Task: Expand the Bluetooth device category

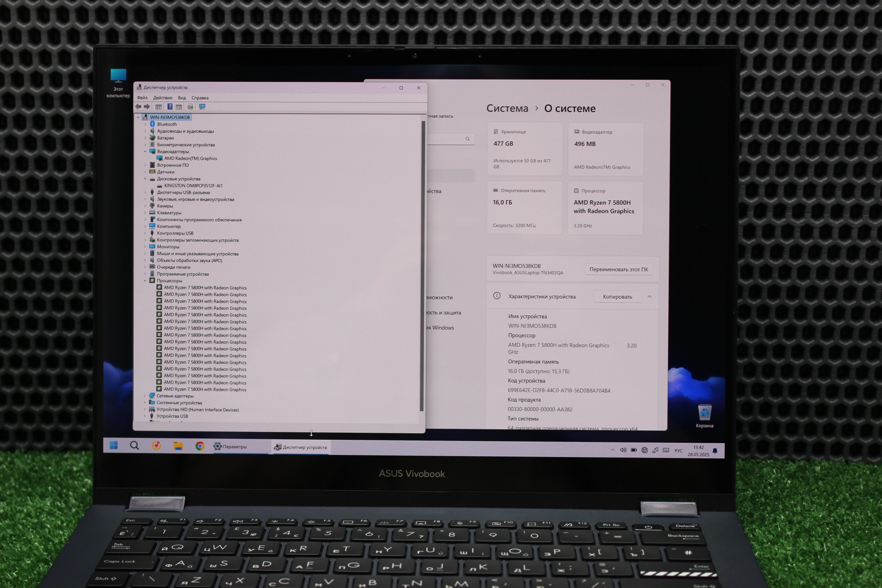Action: point(145,124)
